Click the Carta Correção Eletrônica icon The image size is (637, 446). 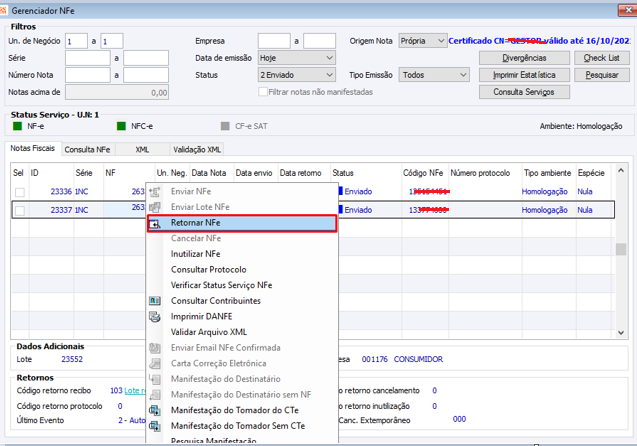click(155, 364)
